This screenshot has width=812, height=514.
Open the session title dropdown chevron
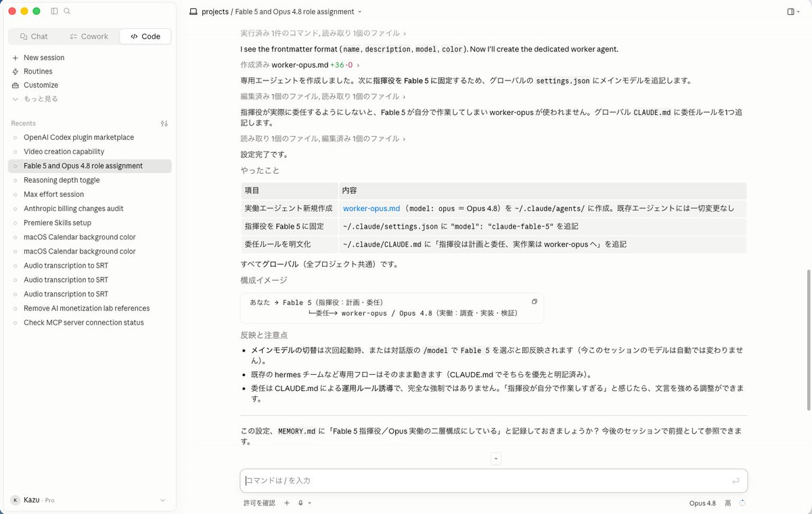[x=359, y=11]
